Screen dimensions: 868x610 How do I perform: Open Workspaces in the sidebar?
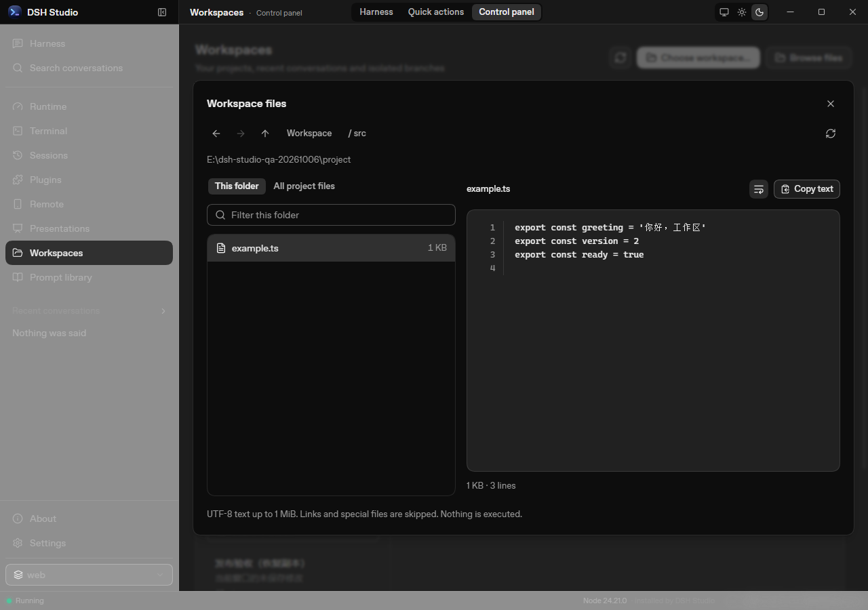(89, 253)
